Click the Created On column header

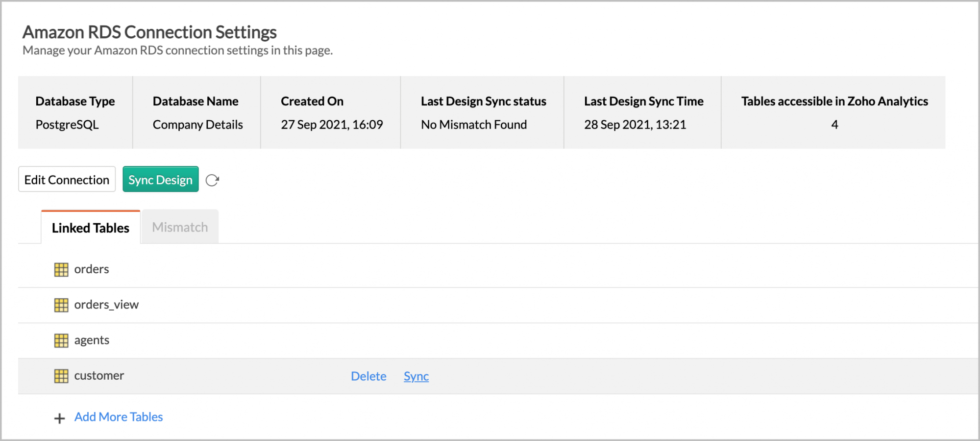(312, 101)
